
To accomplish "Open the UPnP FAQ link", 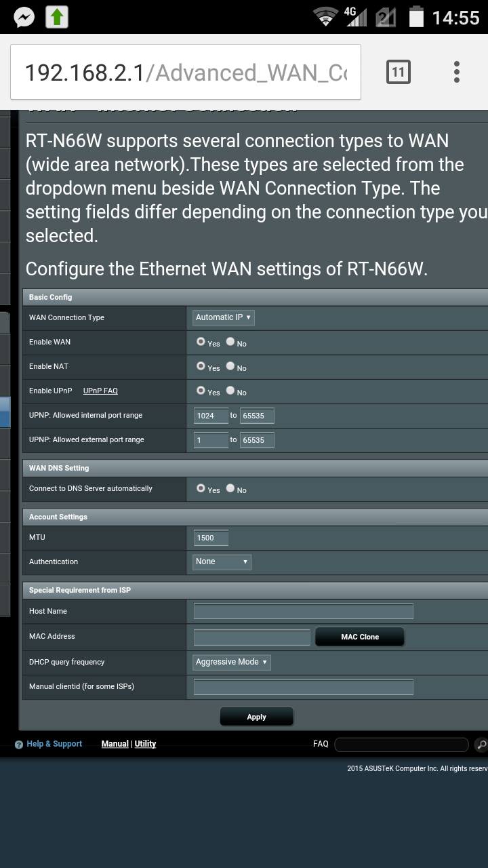I will [100, 391].
